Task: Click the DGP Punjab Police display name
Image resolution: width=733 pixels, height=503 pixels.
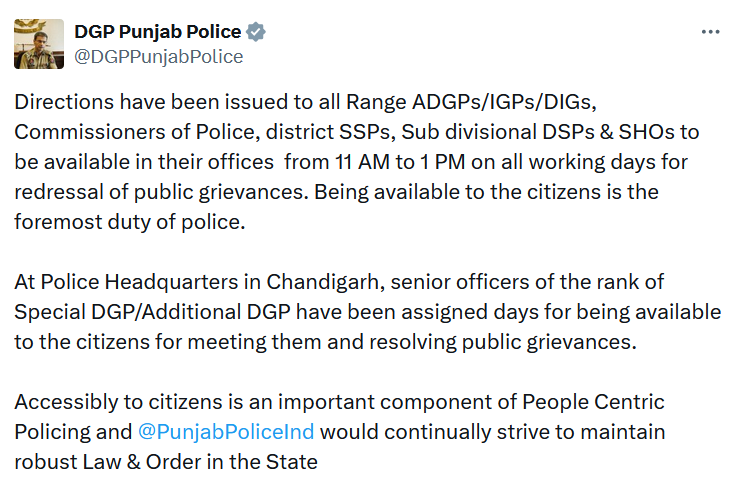Action: click(158, 32)
